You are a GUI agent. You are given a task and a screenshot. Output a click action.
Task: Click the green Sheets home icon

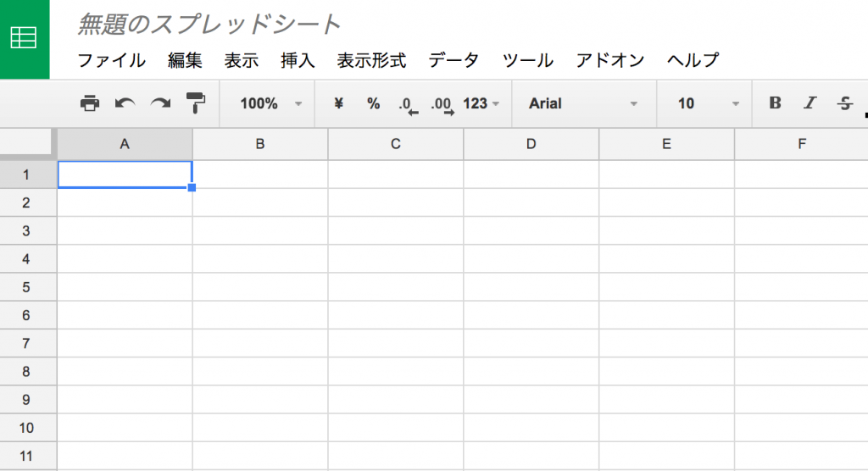[24, 39]
